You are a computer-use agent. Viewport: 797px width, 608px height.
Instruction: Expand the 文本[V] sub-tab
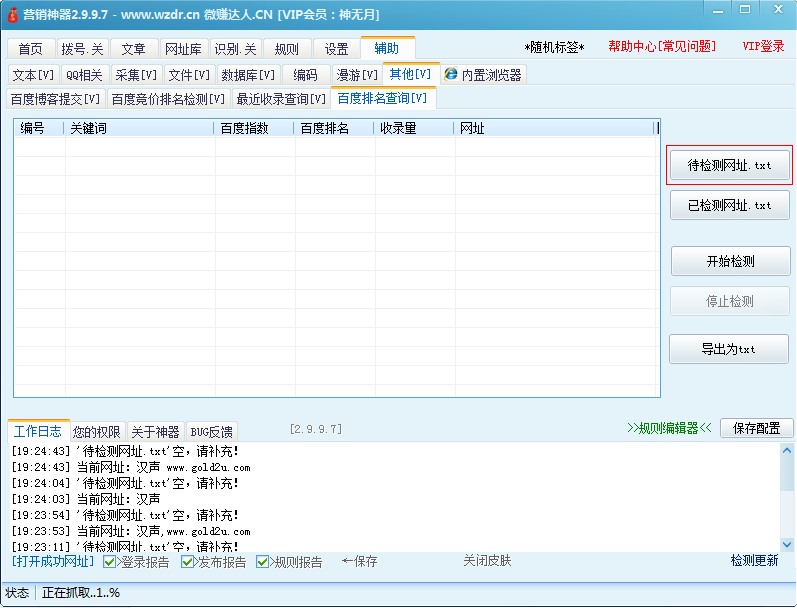click(x=33, y=75)
